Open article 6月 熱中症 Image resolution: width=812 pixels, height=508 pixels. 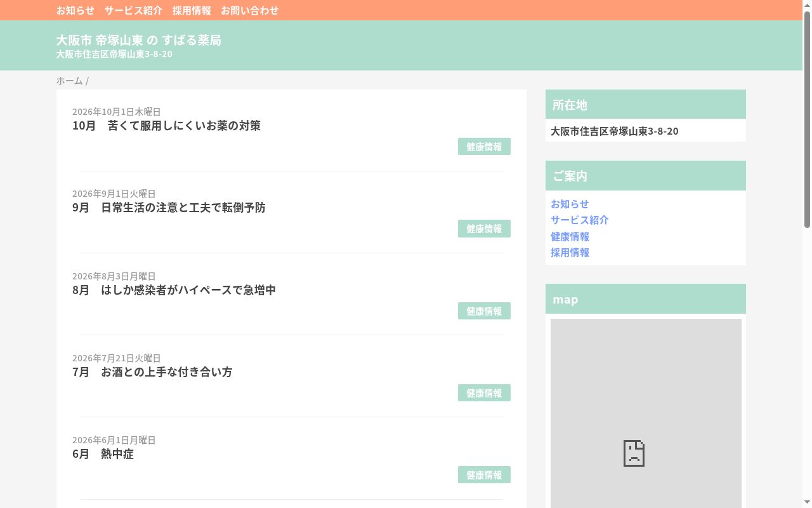point(103,454)
